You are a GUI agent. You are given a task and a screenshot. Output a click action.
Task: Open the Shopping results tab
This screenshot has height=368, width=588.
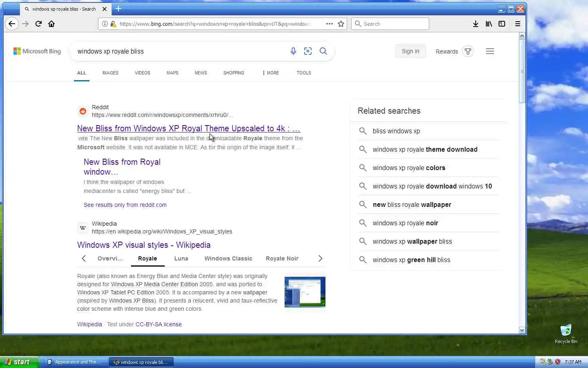[234, 73]
